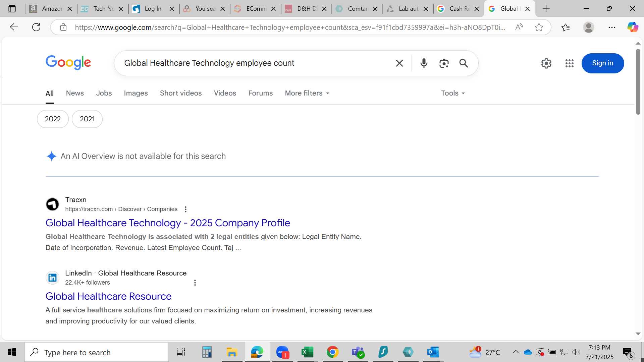Open Google quick settings gear
The image size is (644, 362).
pos(546,63)
